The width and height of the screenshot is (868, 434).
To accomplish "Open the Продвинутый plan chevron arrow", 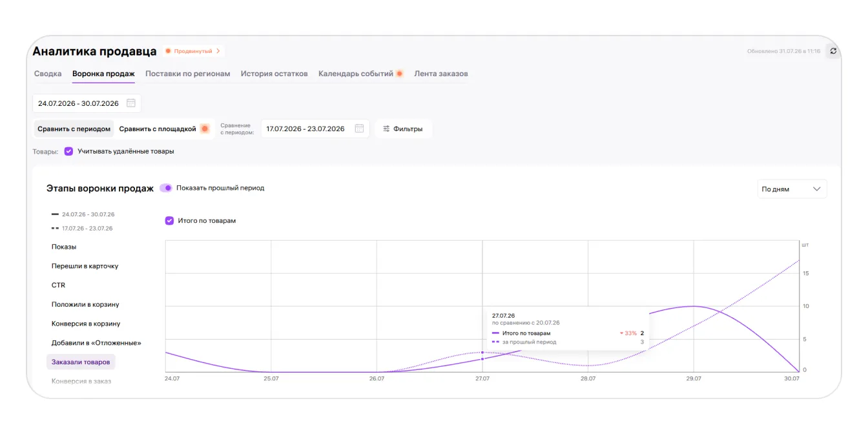I will coord(218,51).
